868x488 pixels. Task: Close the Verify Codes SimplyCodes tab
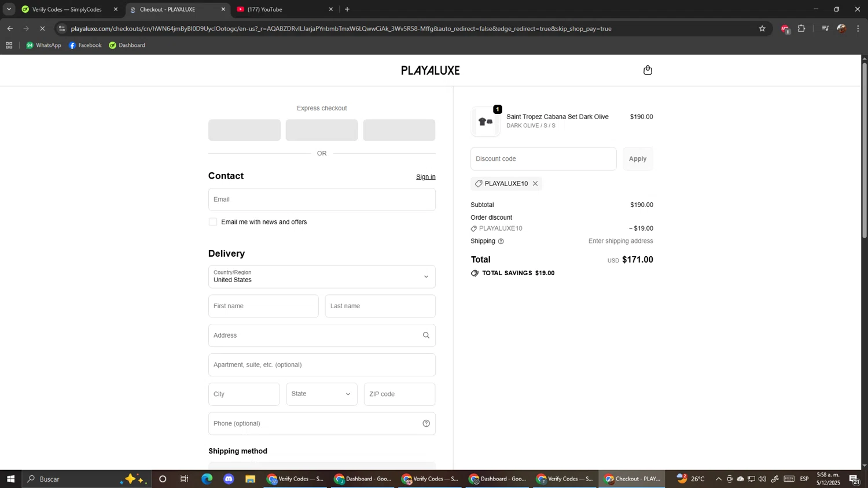pos(116,9)
